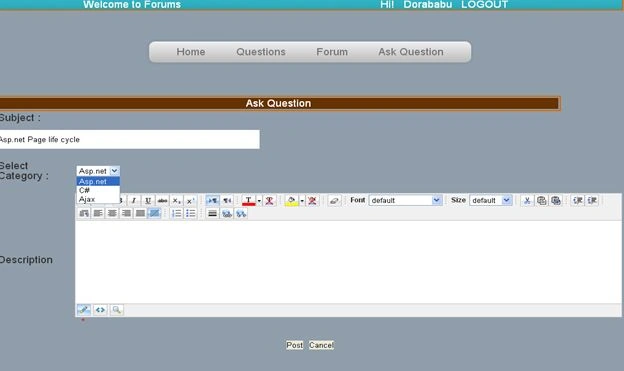
Task: Choose Ajax in the category list
Action: pyautogui.click(x=98, y=199)
